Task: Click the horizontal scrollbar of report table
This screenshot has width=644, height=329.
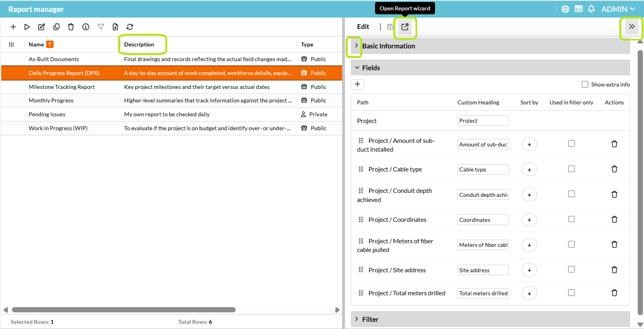Action: click(x=124, y=310)
